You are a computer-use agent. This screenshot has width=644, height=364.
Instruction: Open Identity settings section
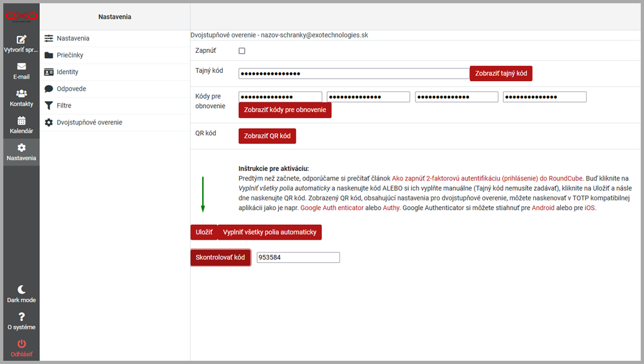click(67, 72)
